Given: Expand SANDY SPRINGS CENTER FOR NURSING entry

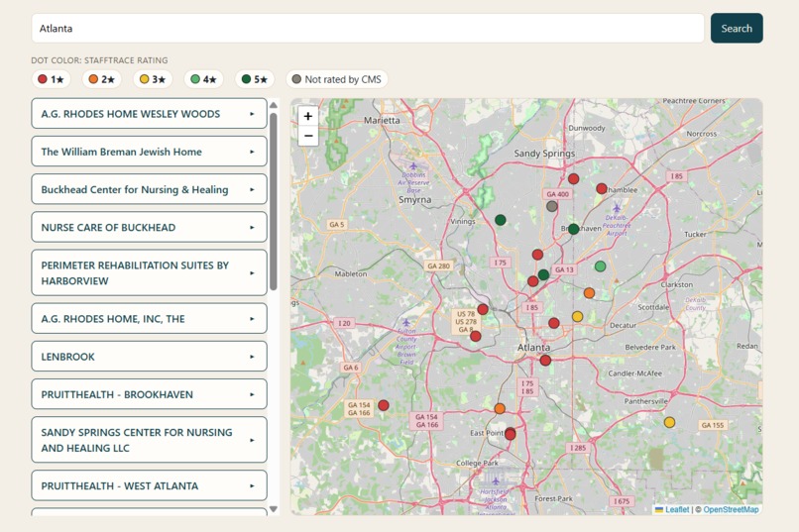Looking at the screenshot, I should (149, 440).
